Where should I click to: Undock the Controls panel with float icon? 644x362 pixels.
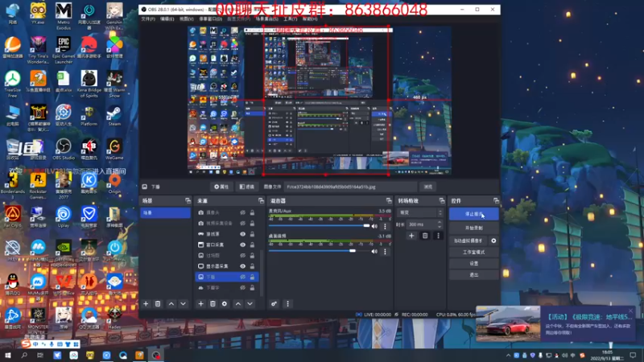click(x=496, y=200)
